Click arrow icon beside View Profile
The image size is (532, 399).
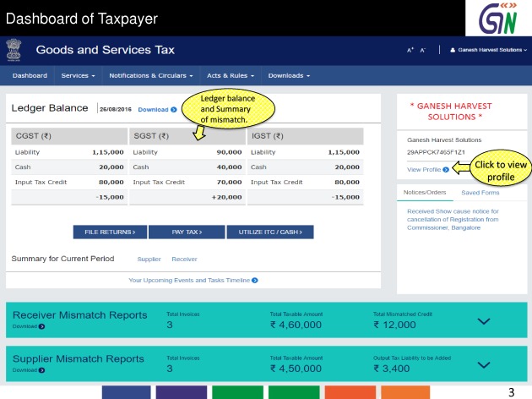[446, 169]
